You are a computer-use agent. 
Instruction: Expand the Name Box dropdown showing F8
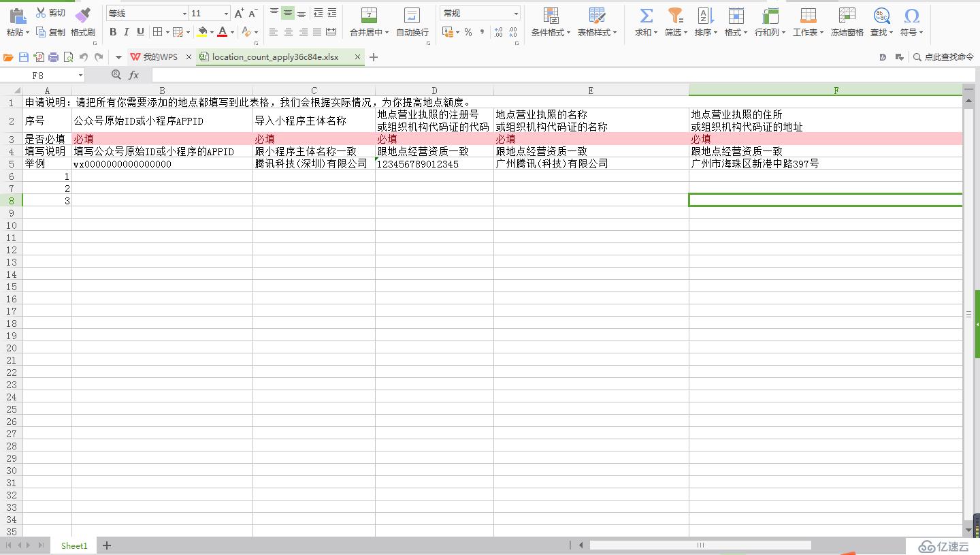tap(80, 76)
